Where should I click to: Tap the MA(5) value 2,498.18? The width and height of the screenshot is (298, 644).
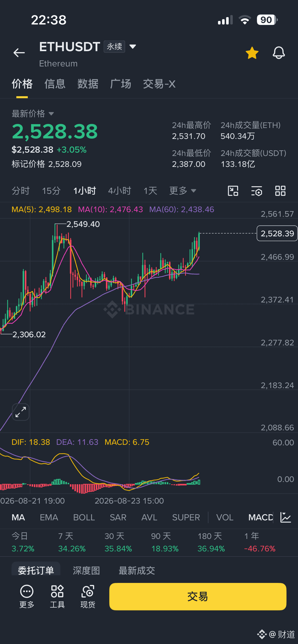point(41,209)
